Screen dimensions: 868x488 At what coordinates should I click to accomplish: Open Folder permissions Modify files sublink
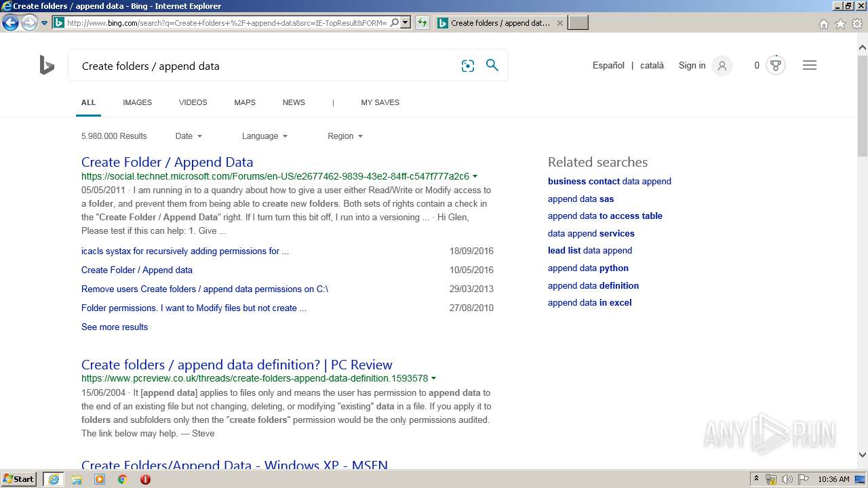(x=194, y=308)
